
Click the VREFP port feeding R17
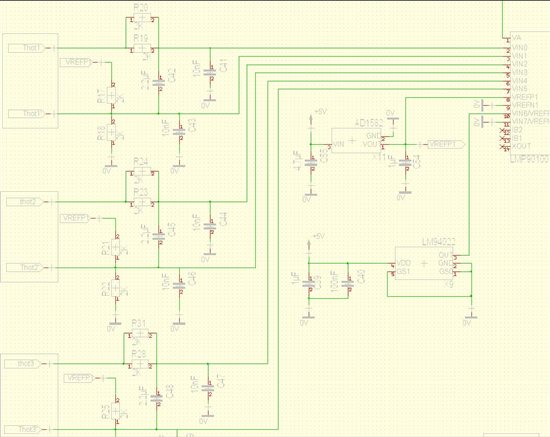click(76, 62)
